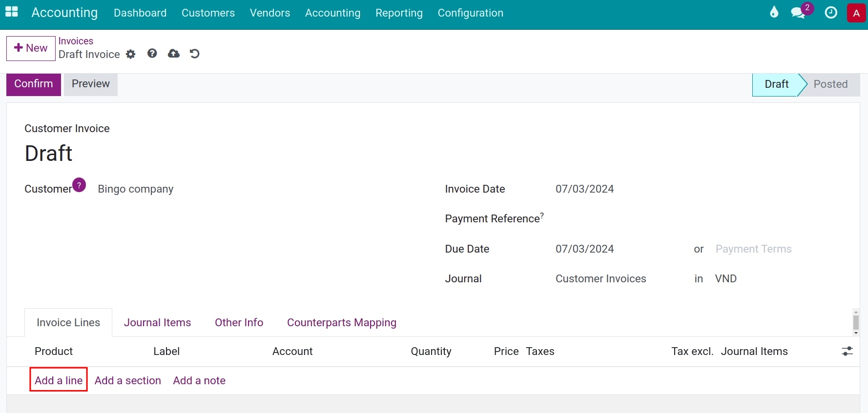Image resolution: width=868 pixels, height=413 pixels.
Task: Click the Payment Reference help superscript
Action: coord(542,215)
